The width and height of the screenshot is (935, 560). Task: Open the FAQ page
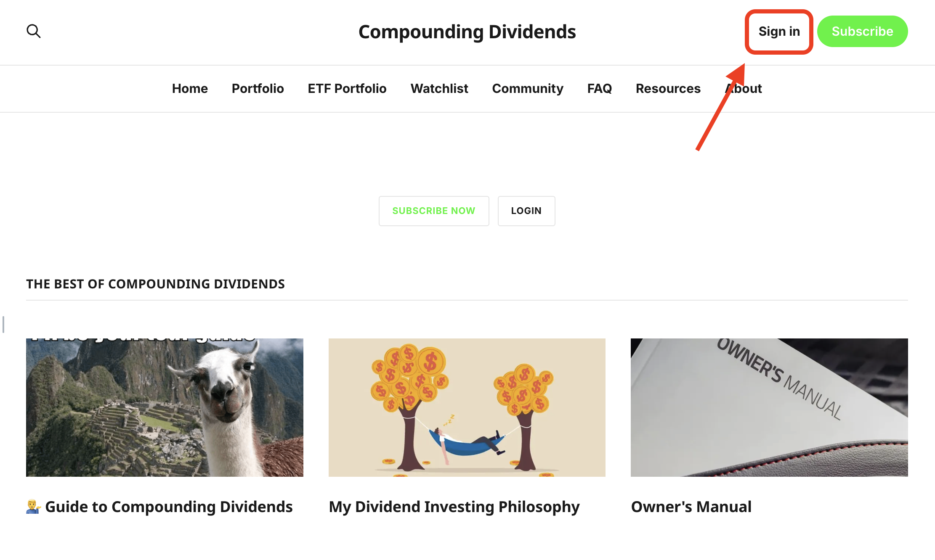pos(599,88)
